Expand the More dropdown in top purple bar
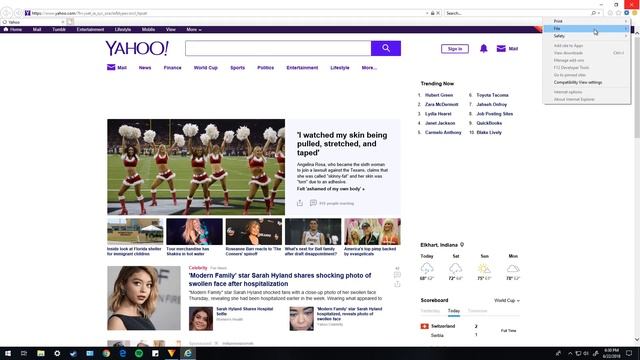The width and height of the screenshot is (640, 360). coord(193,29)
